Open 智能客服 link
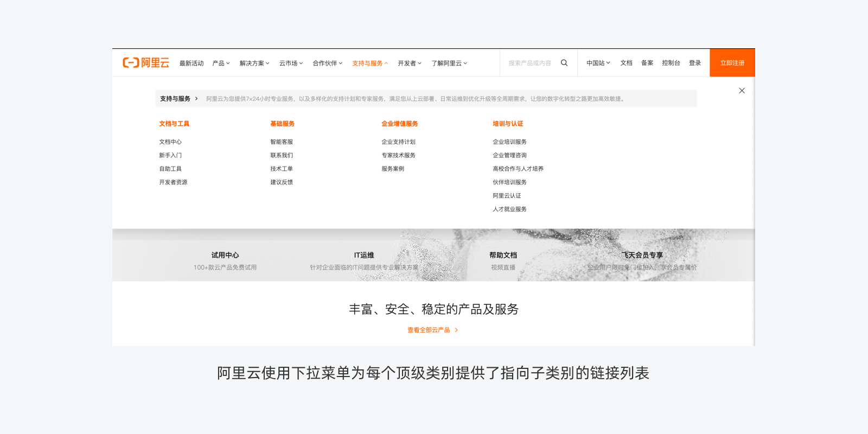Viewport: 868px width, 434px height. (282, 142)
